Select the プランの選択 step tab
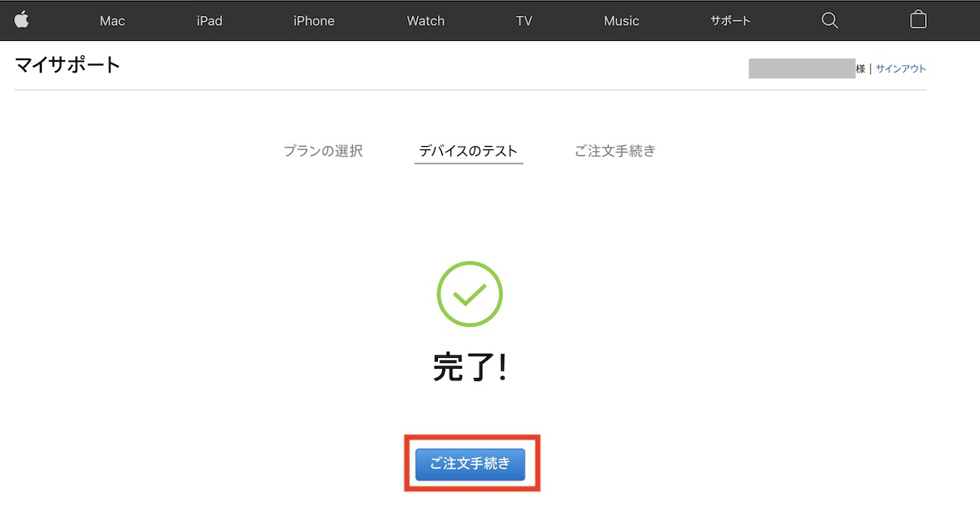This screenshot has height=523, width=980. pos(323,151)
